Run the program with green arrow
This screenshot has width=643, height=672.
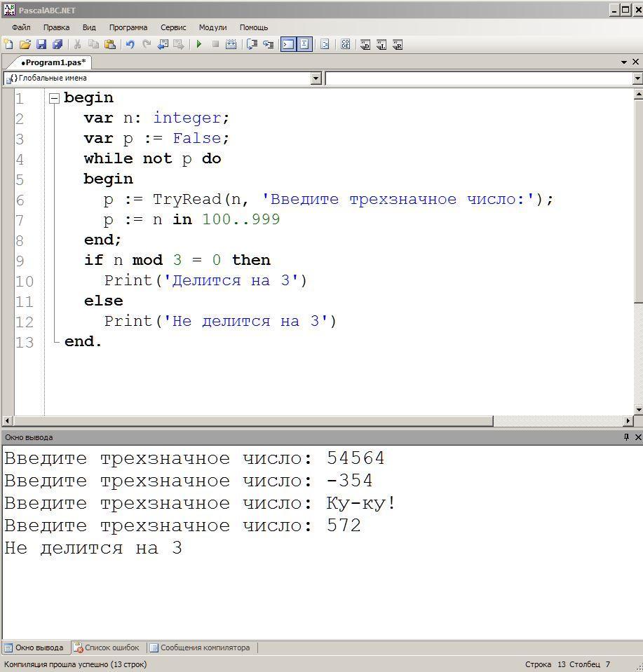[199, 44]
